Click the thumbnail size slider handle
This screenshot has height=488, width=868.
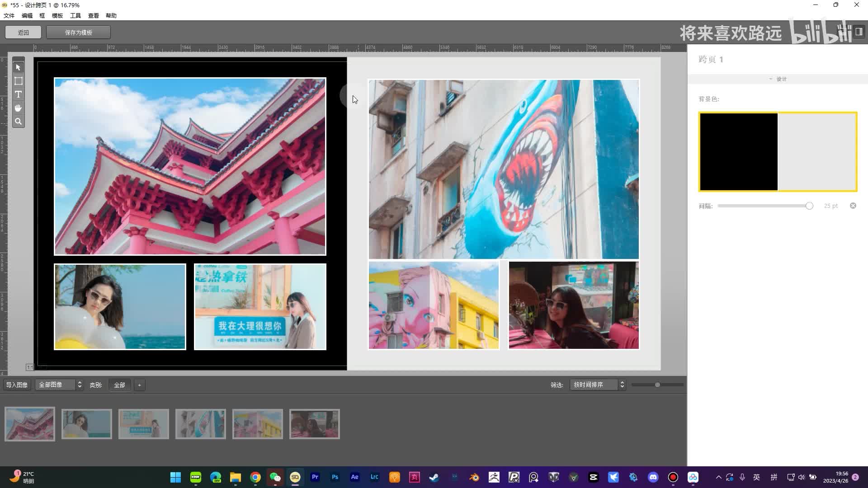pos(657,385)
